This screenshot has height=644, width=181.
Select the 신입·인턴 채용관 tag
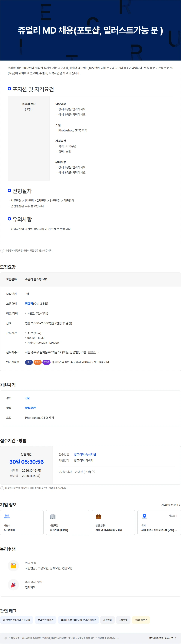click(x=45, y=620)
